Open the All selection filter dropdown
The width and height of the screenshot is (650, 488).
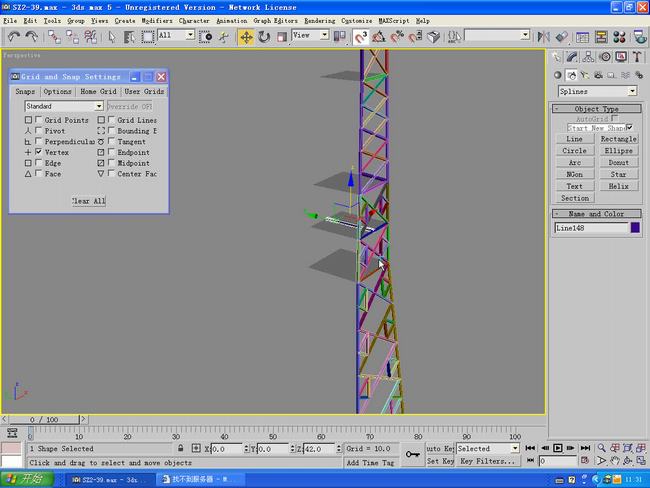pos(176,35)
